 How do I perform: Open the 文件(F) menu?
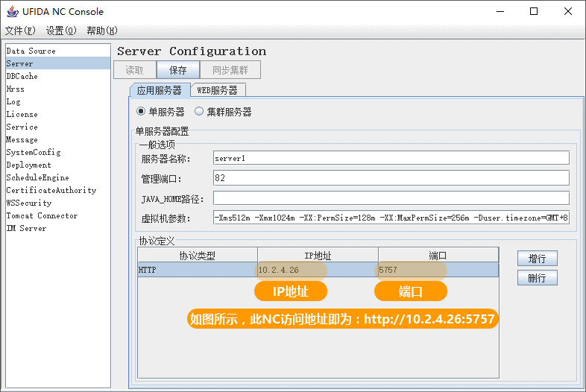click(x=20, y=31)
